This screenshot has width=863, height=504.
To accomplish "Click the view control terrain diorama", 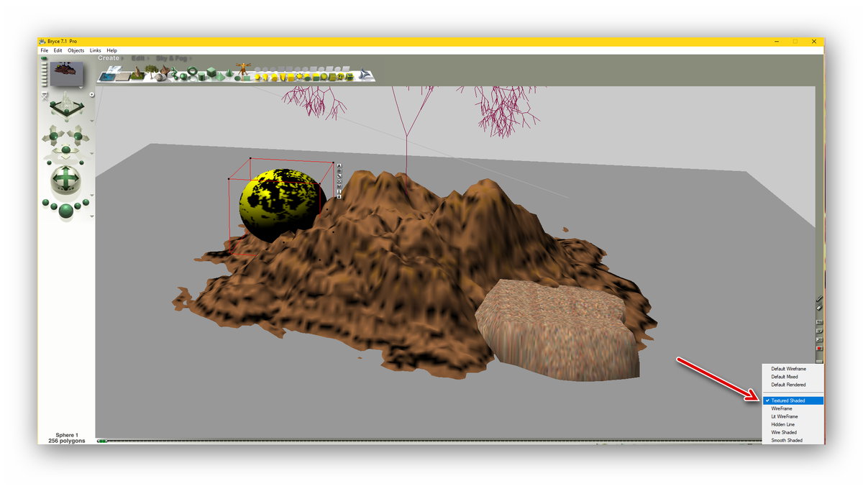I will click(x=66, y=106).
